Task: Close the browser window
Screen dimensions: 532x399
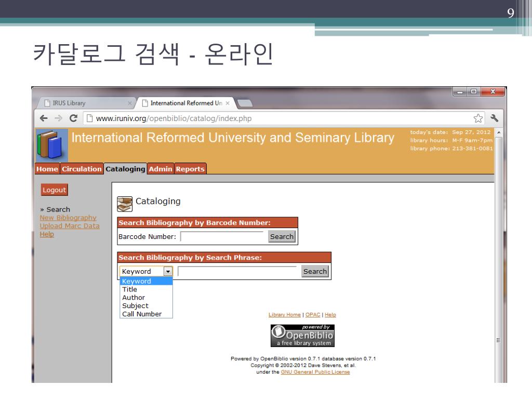Action: click(x=493, y=91)
